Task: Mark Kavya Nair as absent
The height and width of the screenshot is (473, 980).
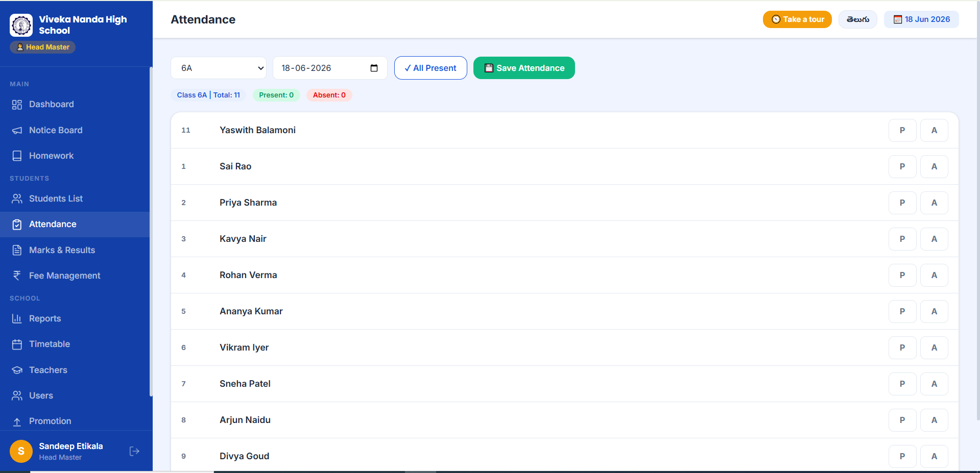Action: pos(934,239)
